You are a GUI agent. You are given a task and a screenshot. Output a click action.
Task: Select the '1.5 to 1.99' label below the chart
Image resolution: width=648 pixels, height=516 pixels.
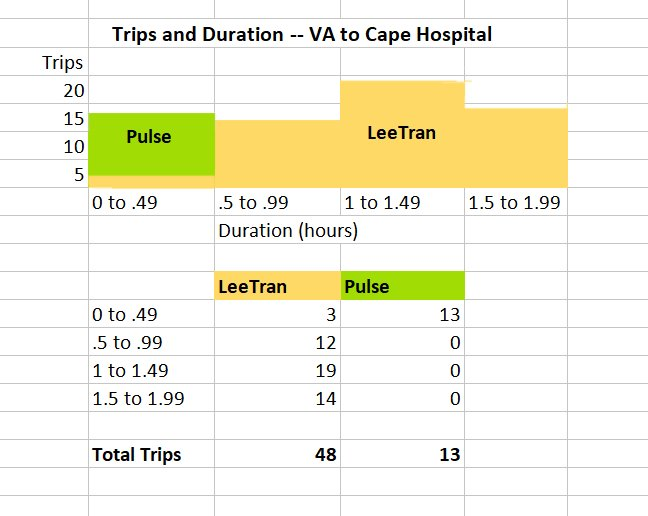pyautogui.click(x=516, y=203)
